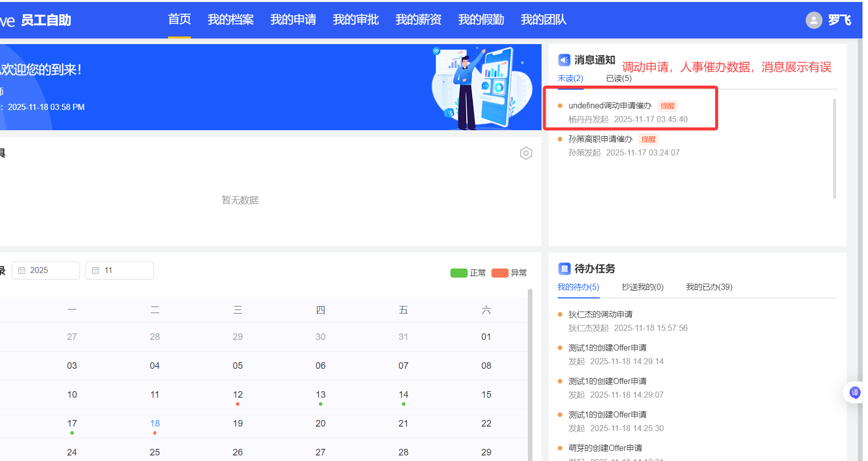Open the undefined调动申请催办 notification
The height and width of the screenshot is (461, 868).
[x=609, y=106]
